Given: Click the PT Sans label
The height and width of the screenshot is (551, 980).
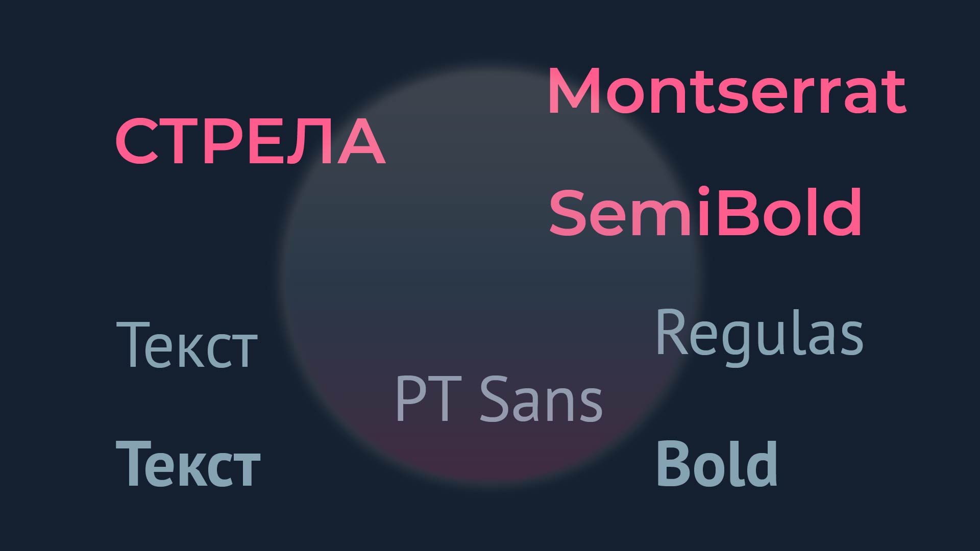Looking at the screenshot, I should (499, 398).
